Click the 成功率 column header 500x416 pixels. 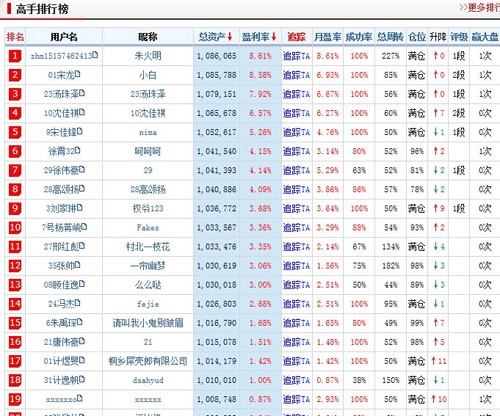[x=359, y=37]
